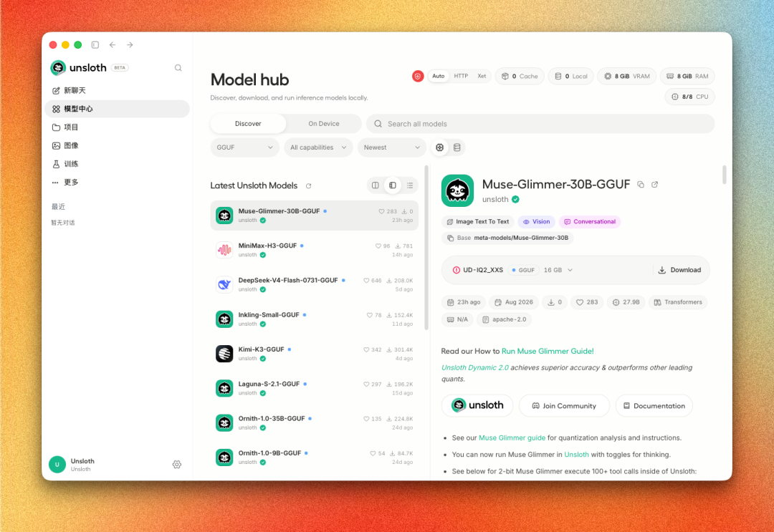
Task: Open 新聊天 in the sidebar
Action: click(x=117, y=91)
